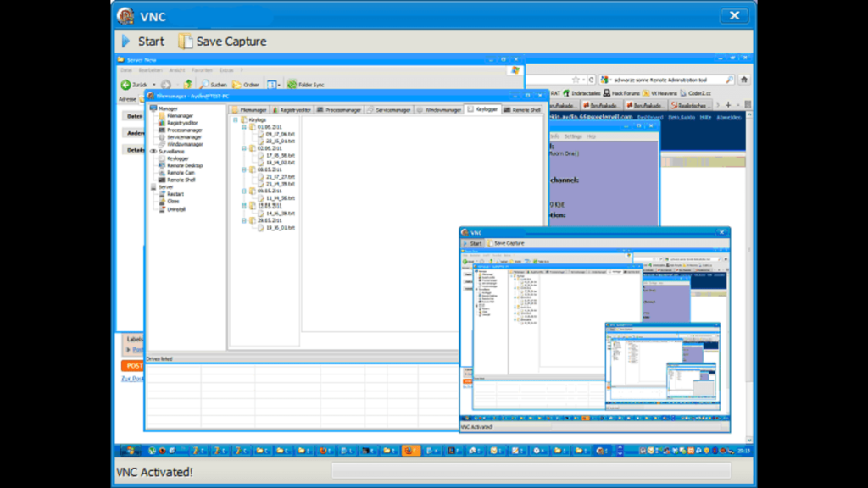Click the folder-up icon in Explorer toolbar
This screenshot has height=488, width=868.
[x=188, y=85]
